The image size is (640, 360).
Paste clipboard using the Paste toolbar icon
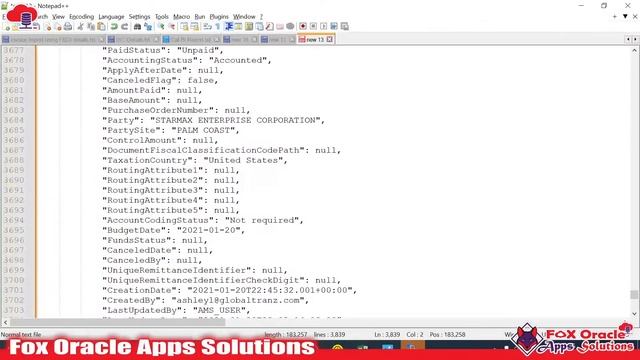(x=101, y=27)
